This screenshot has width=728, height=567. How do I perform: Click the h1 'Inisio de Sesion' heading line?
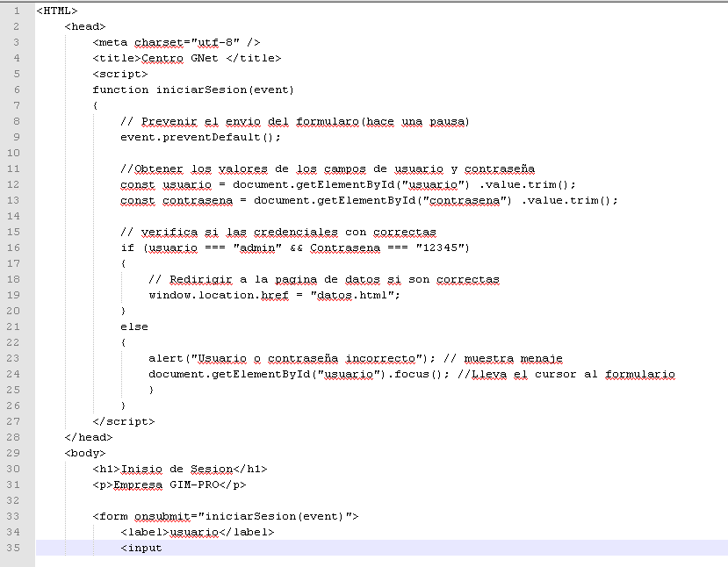click(180, 469)
